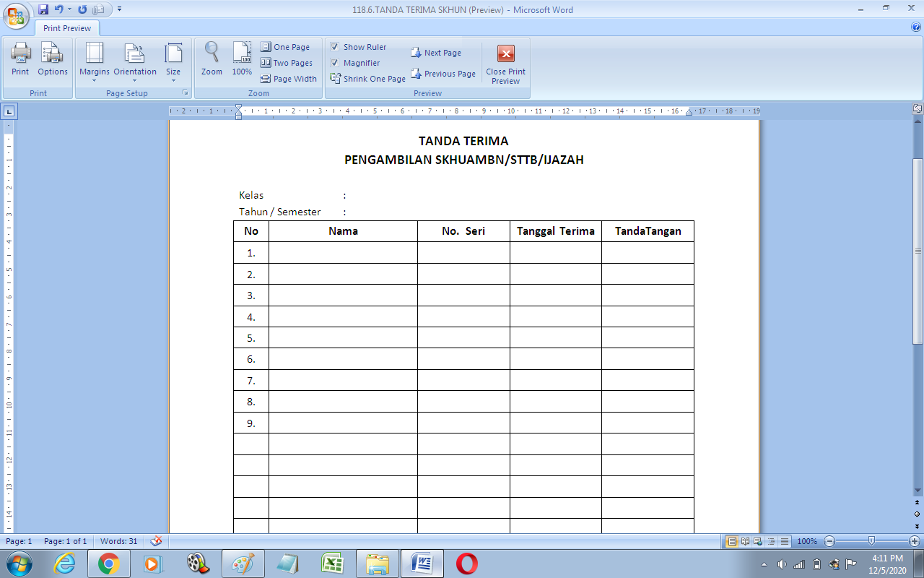Click the Nama table header cell
Screen dimensions: 924x578
coord(343,231)
